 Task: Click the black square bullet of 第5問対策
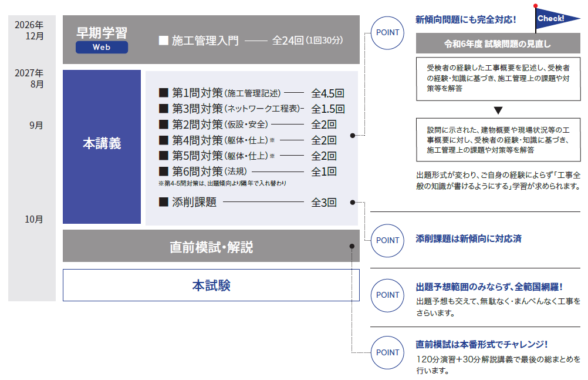tap(164, 156)
